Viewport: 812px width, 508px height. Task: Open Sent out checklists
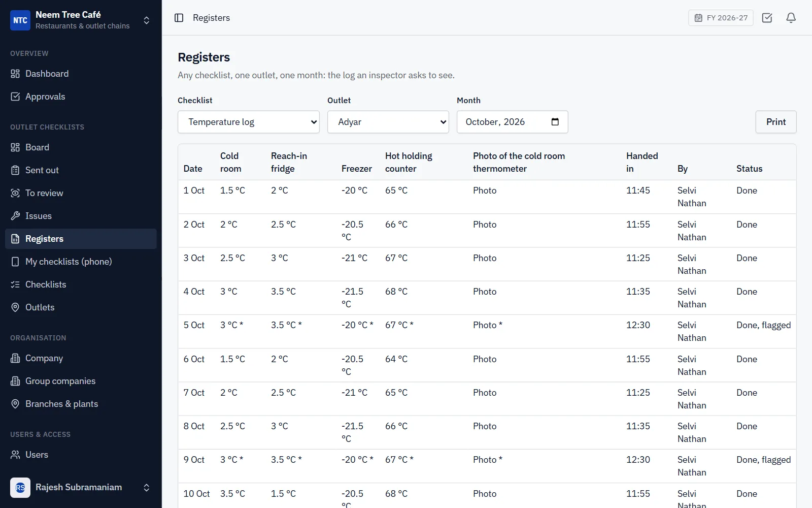click(81, 170)
